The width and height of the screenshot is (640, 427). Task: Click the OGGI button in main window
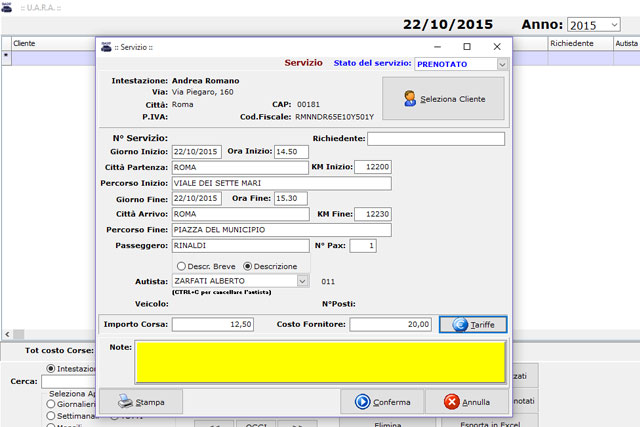pyautogui.click(x=256, y=424)
